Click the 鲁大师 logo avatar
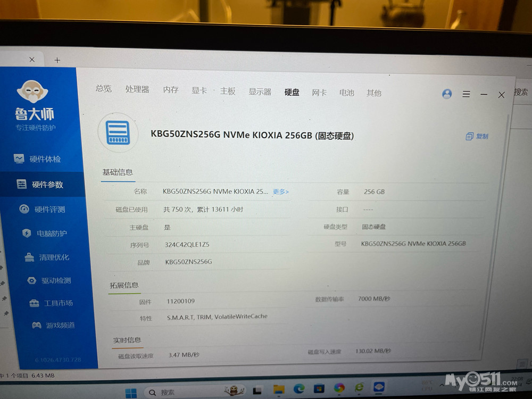 [32, 92]
